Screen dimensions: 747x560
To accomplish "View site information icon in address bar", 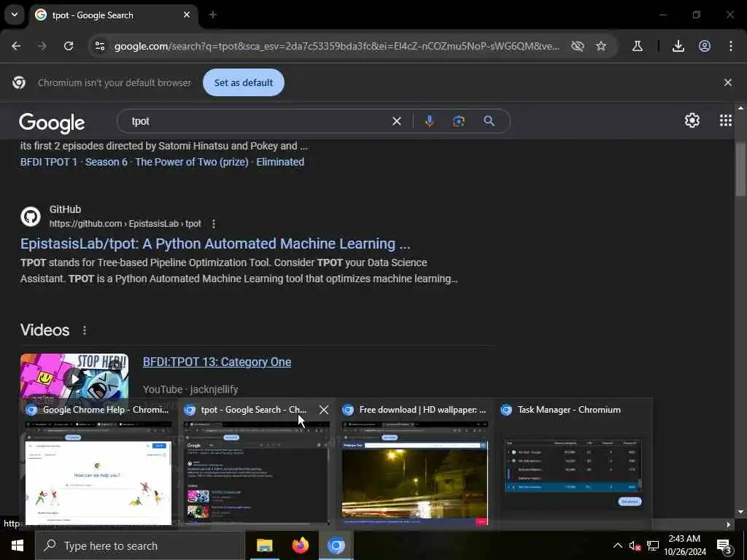I will coord(99,46).
